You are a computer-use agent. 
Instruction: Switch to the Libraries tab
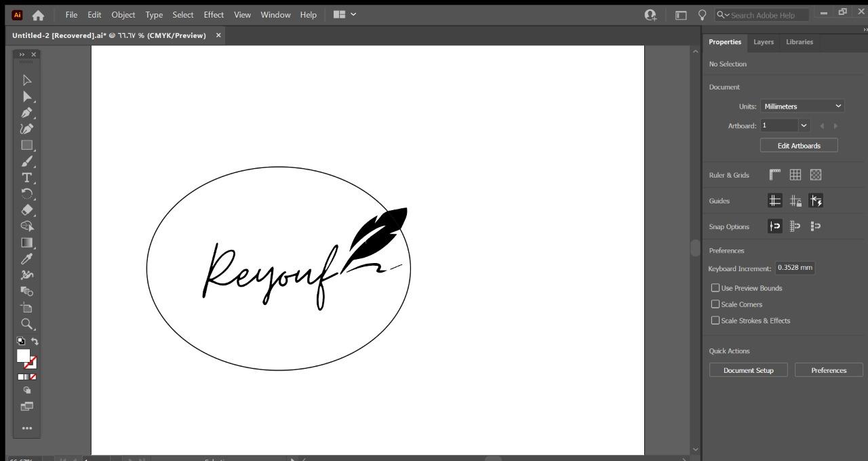pos(800,42)
